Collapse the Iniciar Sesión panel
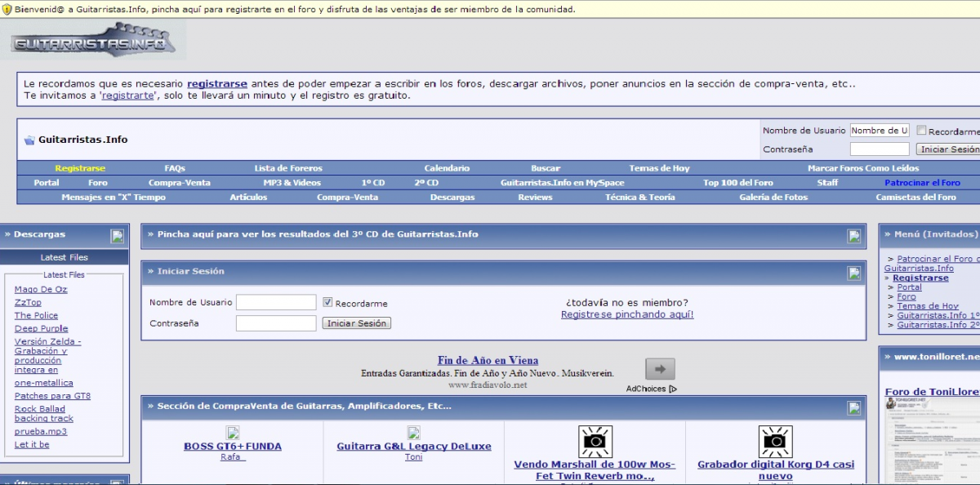 point(854,273)
